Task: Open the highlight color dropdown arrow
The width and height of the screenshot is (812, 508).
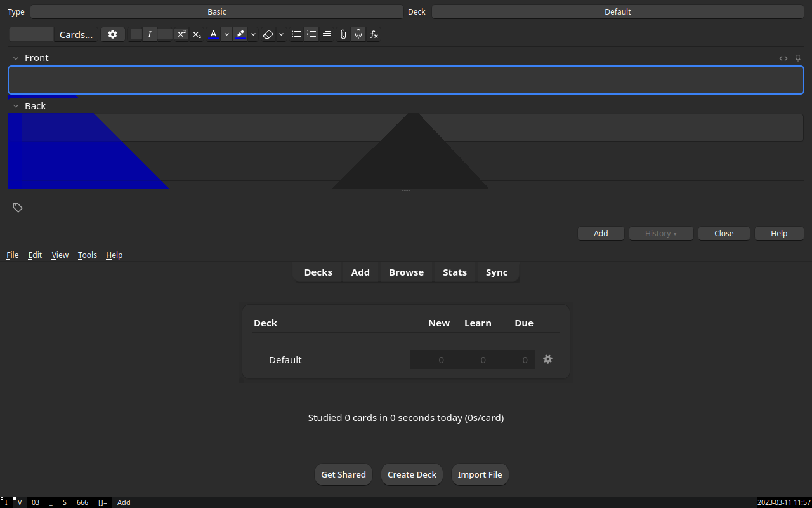Action: tap(253, 34)
